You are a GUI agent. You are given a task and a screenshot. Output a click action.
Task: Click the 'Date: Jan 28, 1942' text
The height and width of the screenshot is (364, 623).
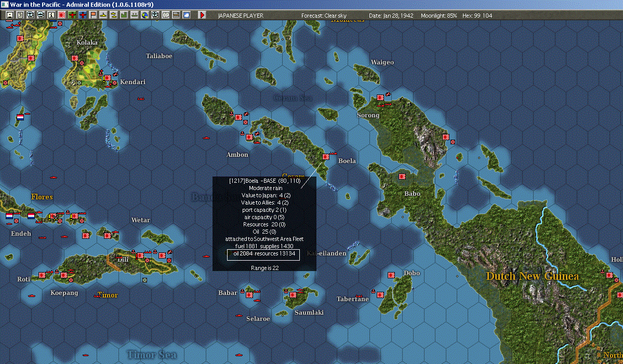[x=391, y=16]
